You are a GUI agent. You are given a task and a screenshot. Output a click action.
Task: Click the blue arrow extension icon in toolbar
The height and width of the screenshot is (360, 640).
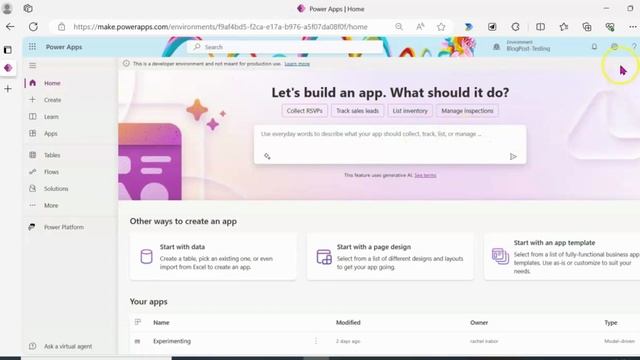coord(469,27)
